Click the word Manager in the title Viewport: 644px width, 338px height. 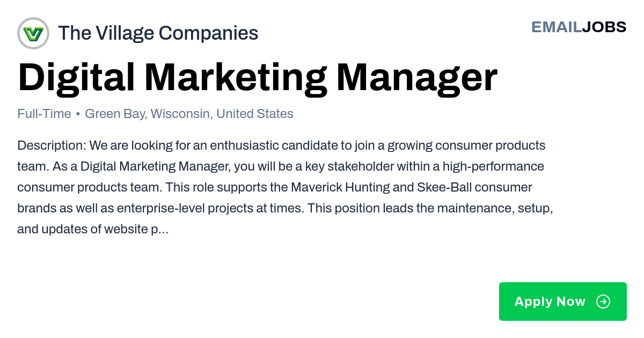coord(417,78)
